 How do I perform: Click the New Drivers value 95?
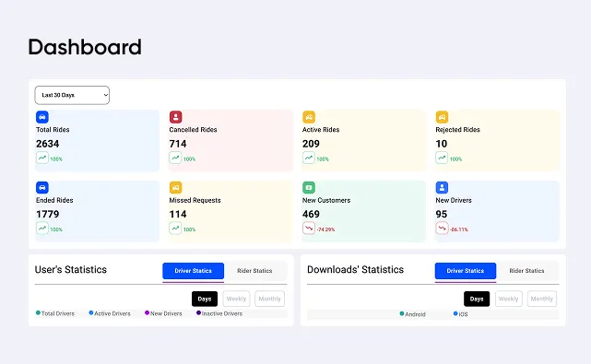[442, 215]
